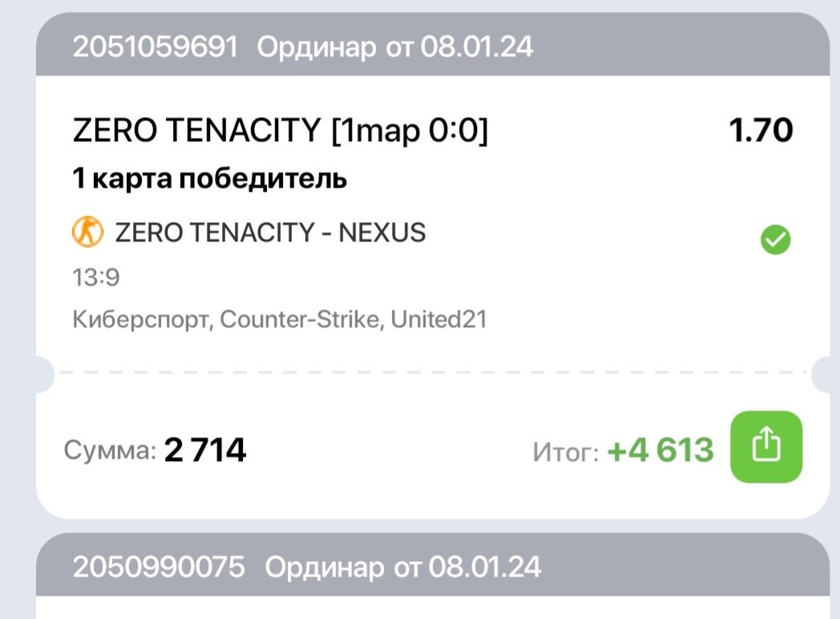840x619 pixels.
Task: Tap the right ticket notch cutout
Action: (x=826, y=373)
